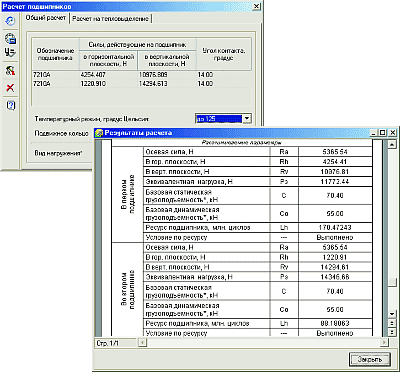Click the 'Результаты расчета' title bar icon
Screen dimensions: 400x372
(x=99, y=133)
